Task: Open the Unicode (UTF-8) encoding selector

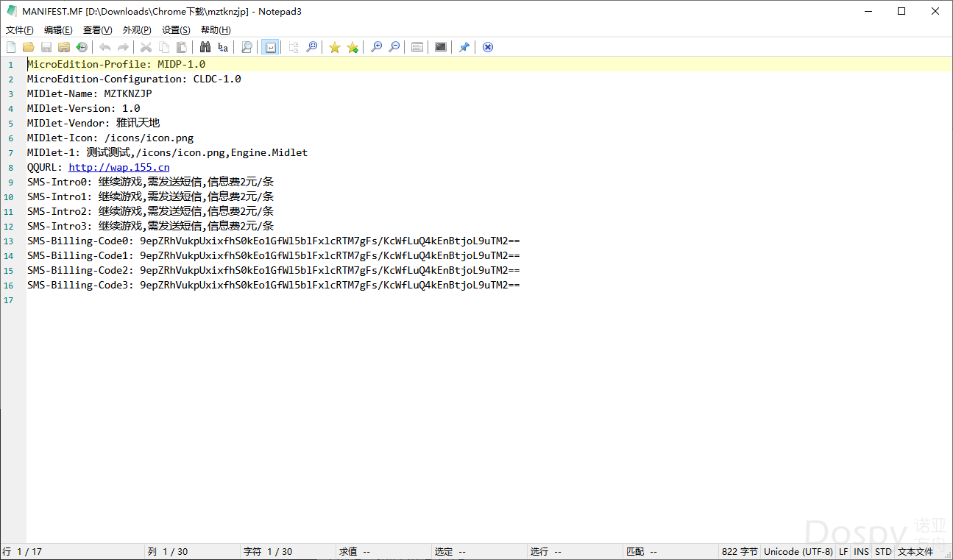Action: pos(798,551)
